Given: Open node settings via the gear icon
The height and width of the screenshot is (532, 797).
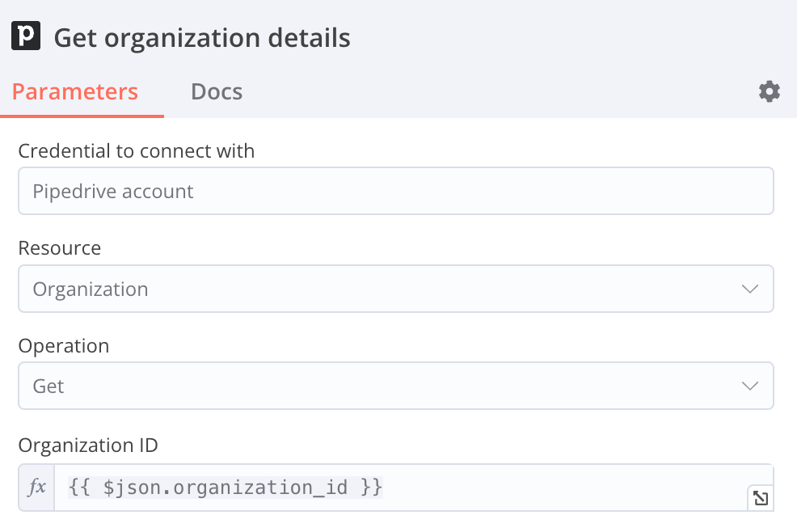Looking at the screenshot, I should pos(769,91).
